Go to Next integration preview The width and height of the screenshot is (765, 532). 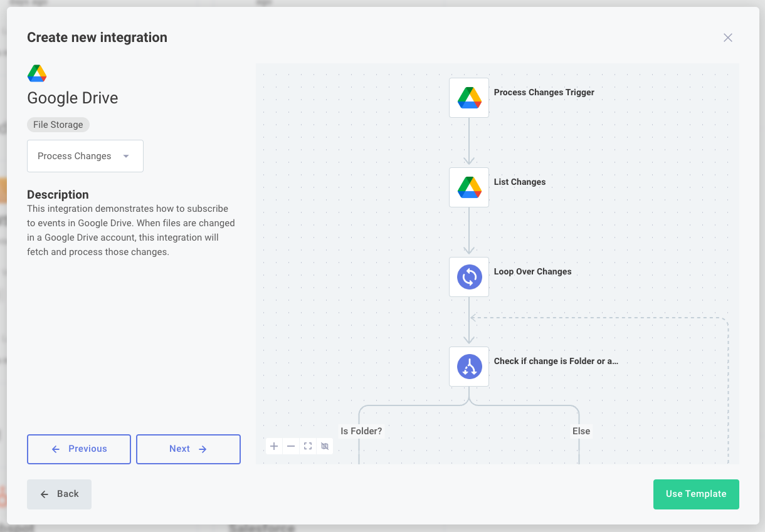pos(188,449)
